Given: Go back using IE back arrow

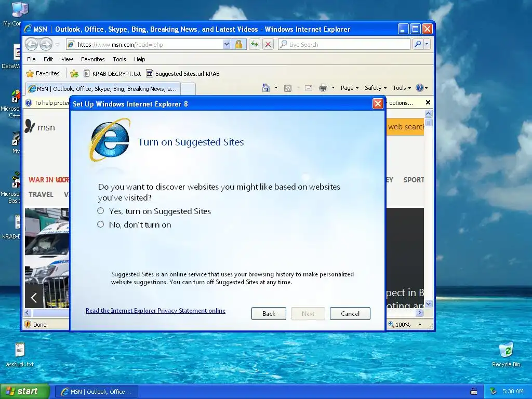Looking at the screenshot, I should click(32, 44).
